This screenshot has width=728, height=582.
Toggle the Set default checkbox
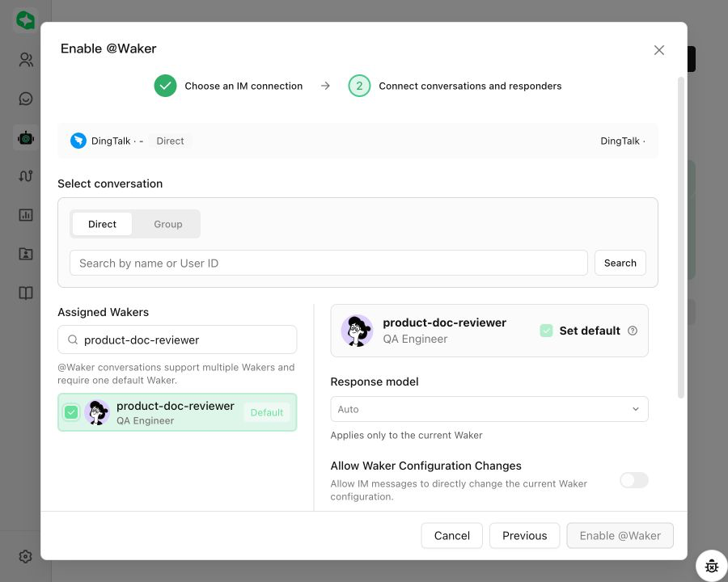point(547,331)
